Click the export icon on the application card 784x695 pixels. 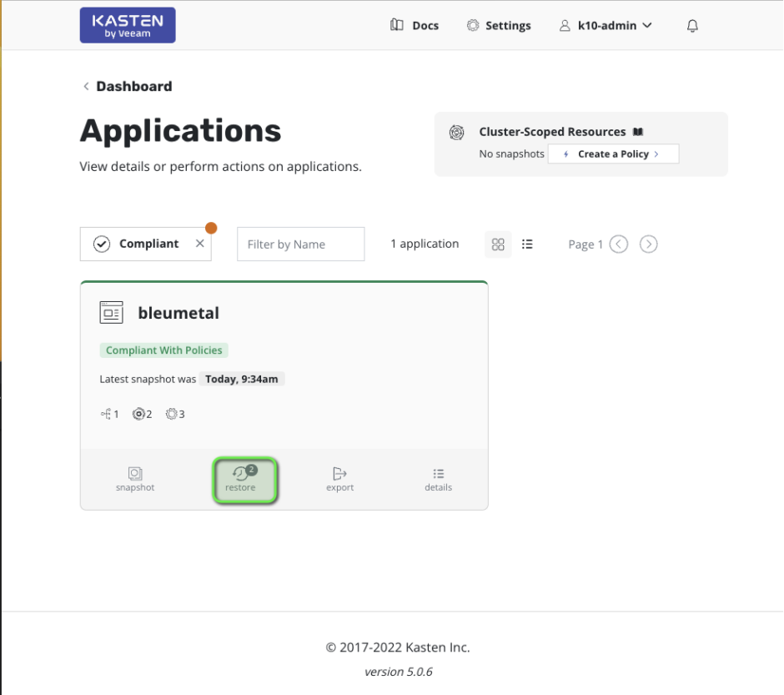pyautogui.click(x=339, y=479)
